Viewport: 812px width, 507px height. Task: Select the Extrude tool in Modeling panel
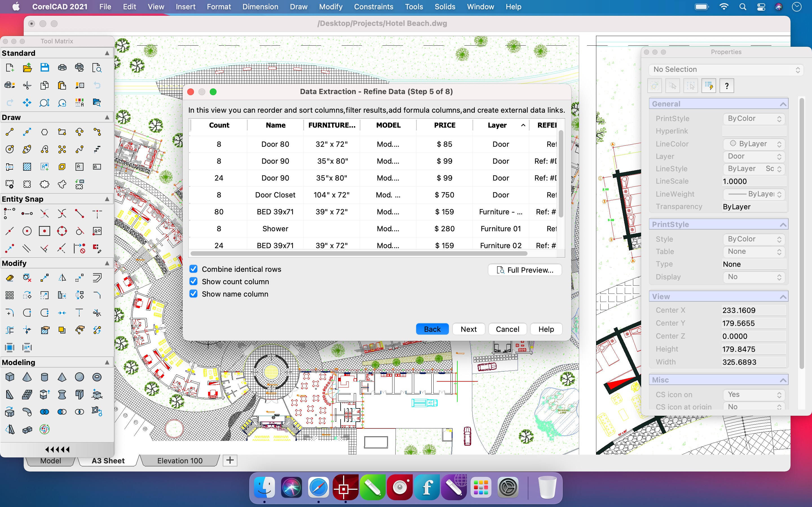click(45, 395)
